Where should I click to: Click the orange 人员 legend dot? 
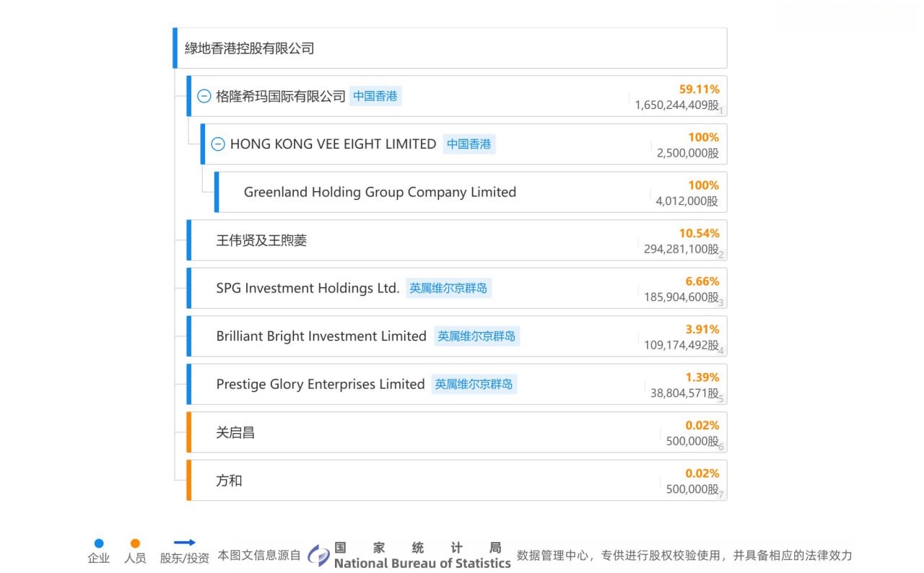[135, 543]
